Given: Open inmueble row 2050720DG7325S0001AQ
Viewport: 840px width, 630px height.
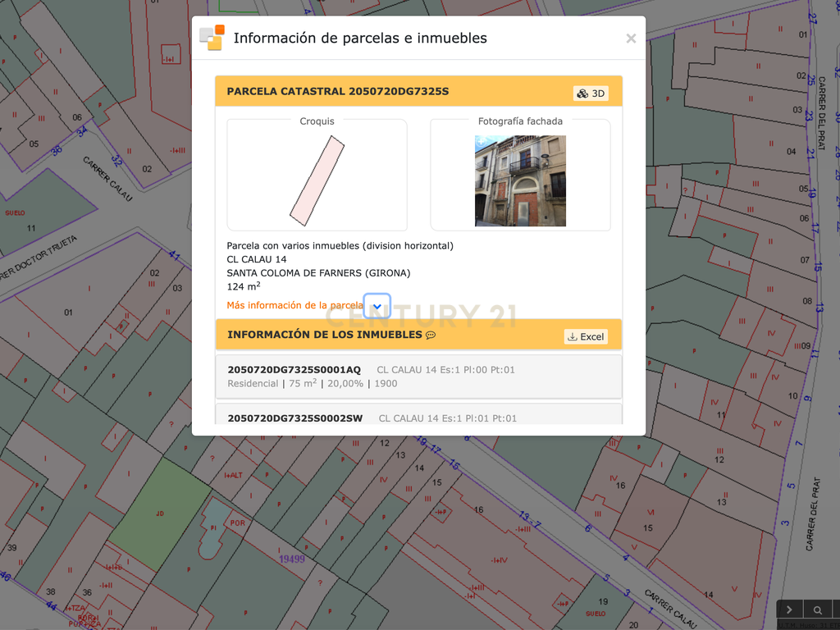Looking at the screenshot, I should [419, 376].
